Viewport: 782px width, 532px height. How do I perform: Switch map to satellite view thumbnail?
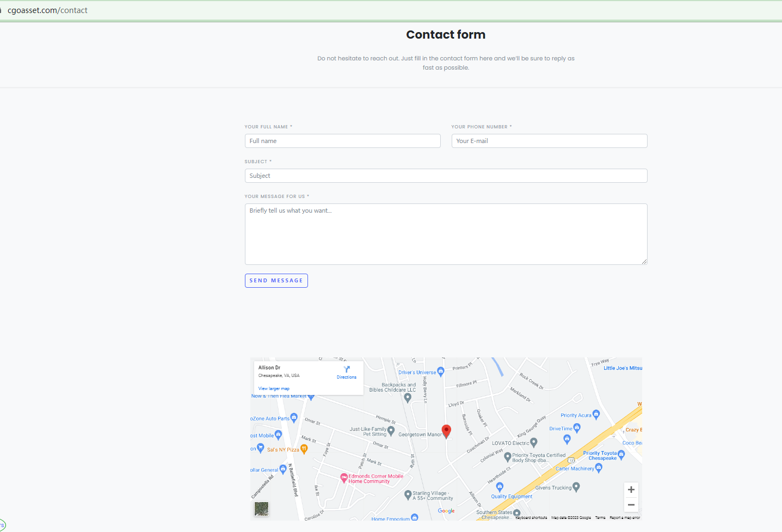tap(262, 509)
